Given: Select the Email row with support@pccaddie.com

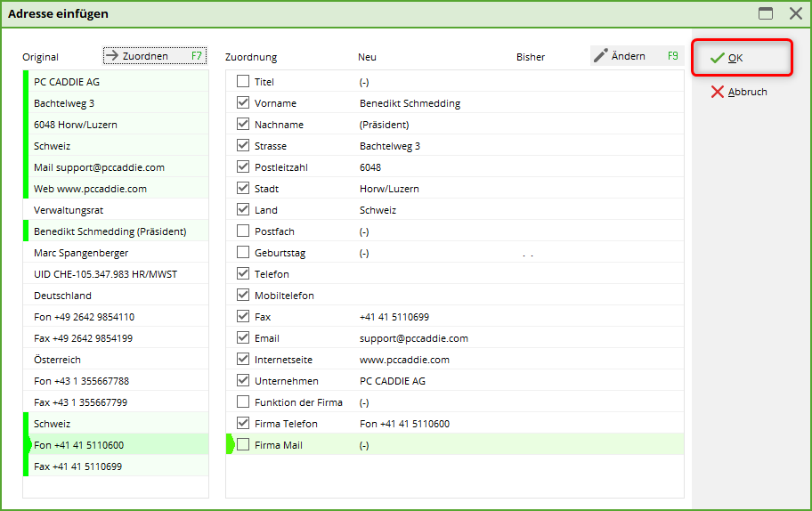Looking at the screenshot, I should (413, 338).
